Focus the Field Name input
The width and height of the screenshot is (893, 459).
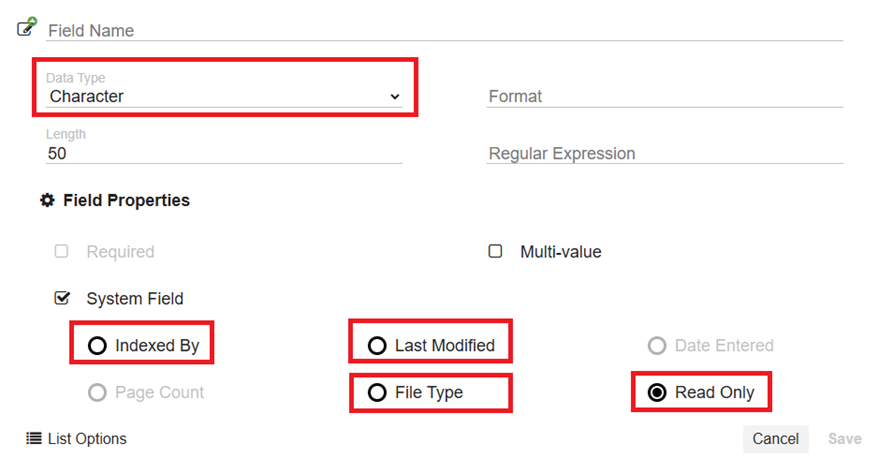pyautogui.click(x=444, y=30)
